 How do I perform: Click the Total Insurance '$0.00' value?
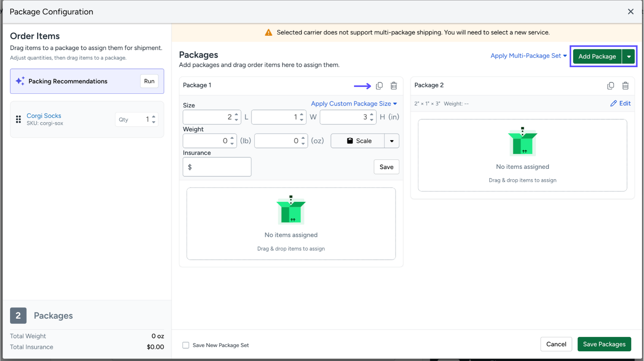(x=155, y=347)
